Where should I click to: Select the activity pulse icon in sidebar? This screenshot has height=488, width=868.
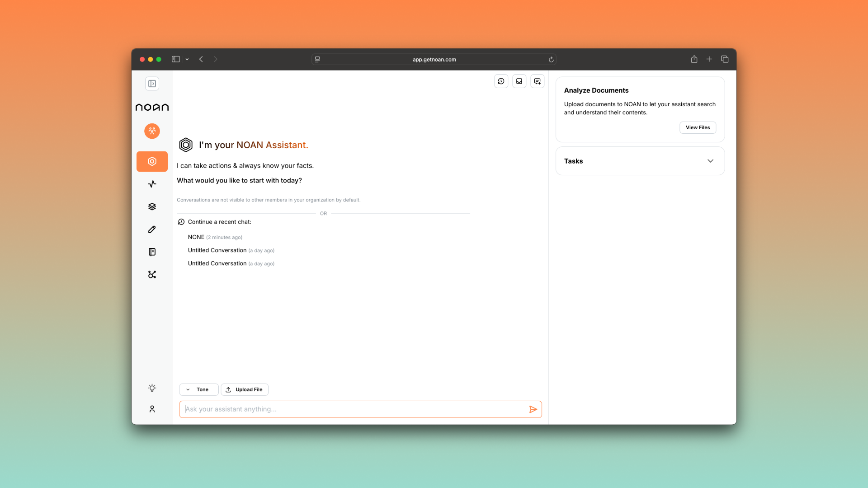tap(152, 184)
